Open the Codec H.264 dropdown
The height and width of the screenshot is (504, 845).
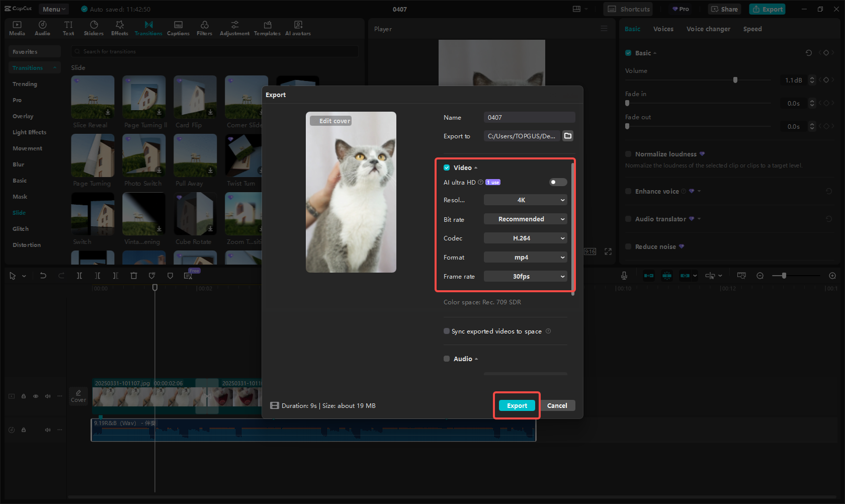(x=525, y=238)
